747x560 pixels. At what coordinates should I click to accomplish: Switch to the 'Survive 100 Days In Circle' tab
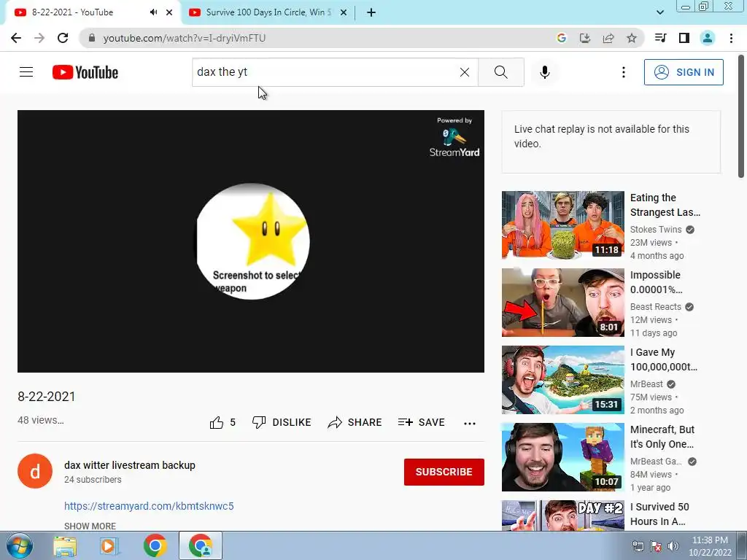[268, 12]
